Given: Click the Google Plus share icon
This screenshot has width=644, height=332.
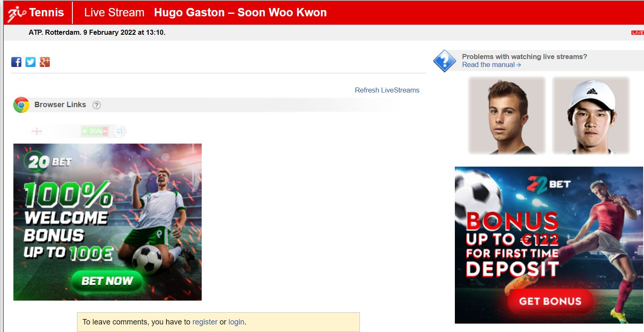Looking at the screenshot, I should tap(45, 62).
